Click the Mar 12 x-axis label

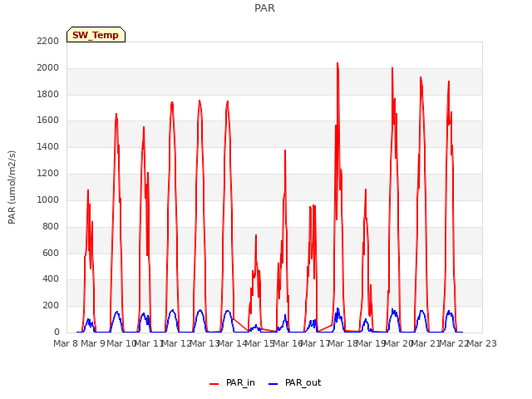click(x=175, y=343)
